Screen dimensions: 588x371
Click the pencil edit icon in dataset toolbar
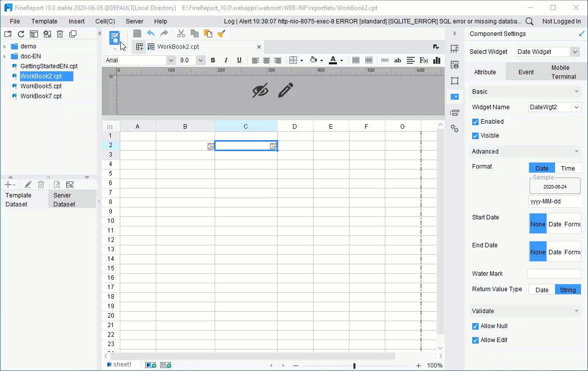pos(28,185)
